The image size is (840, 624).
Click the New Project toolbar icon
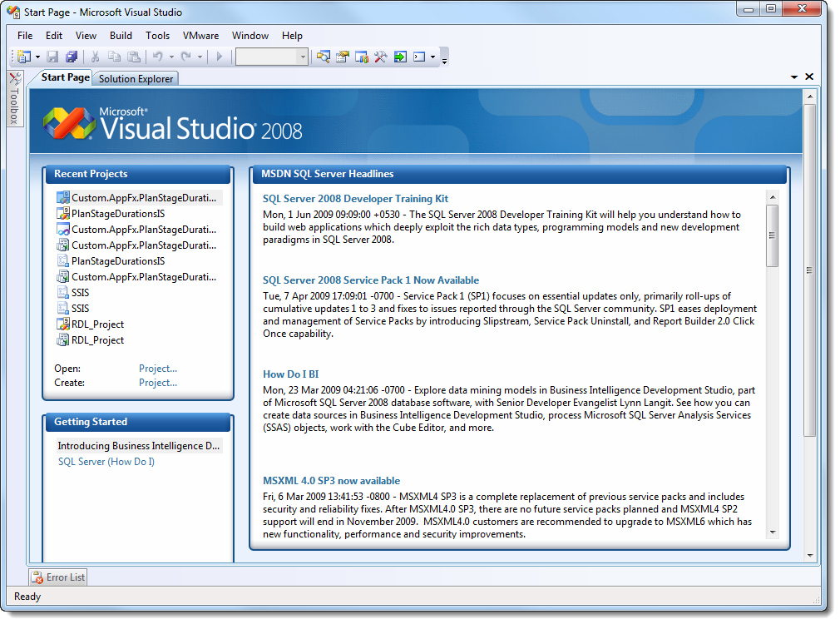point(22,57)
